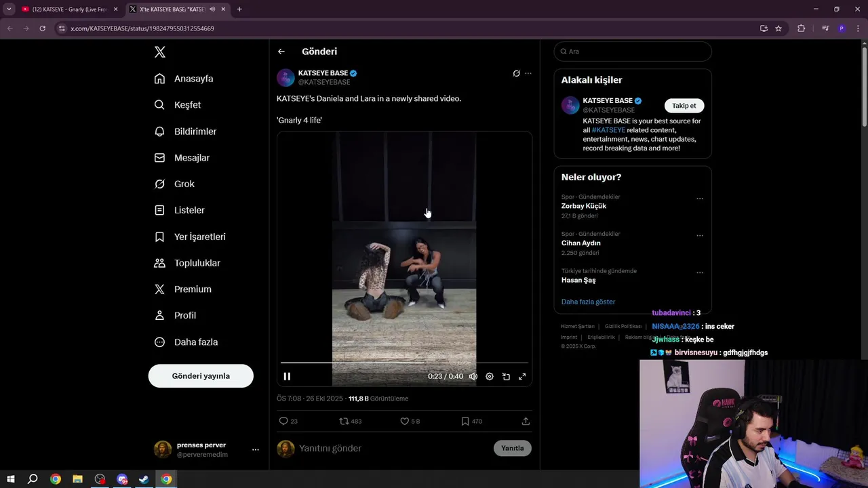This screenshot has width=868, height=488.
Task: Go back with post arrow
Action: pyautogui.click(x=281, y=52)
